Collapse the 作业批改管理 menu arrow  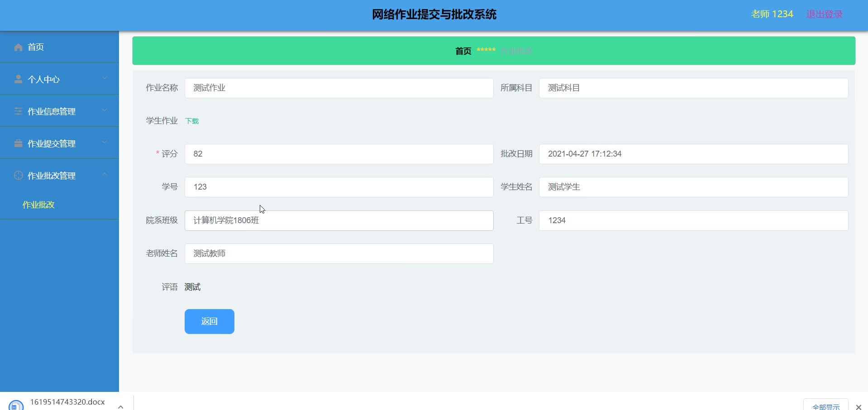tap(105, 174)
